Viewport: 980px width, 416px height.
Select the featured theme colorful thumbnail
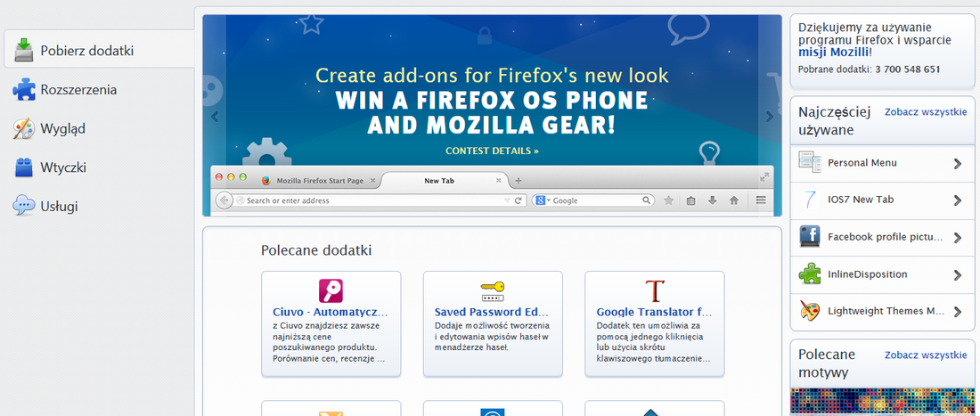coord(882,402)
